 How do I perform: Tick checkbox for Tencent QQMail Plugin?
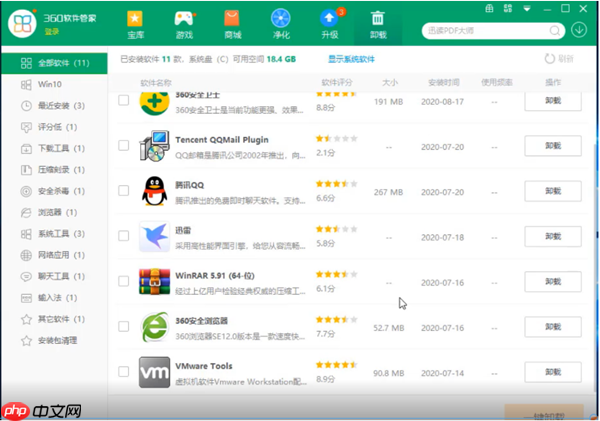coord(124,145)
